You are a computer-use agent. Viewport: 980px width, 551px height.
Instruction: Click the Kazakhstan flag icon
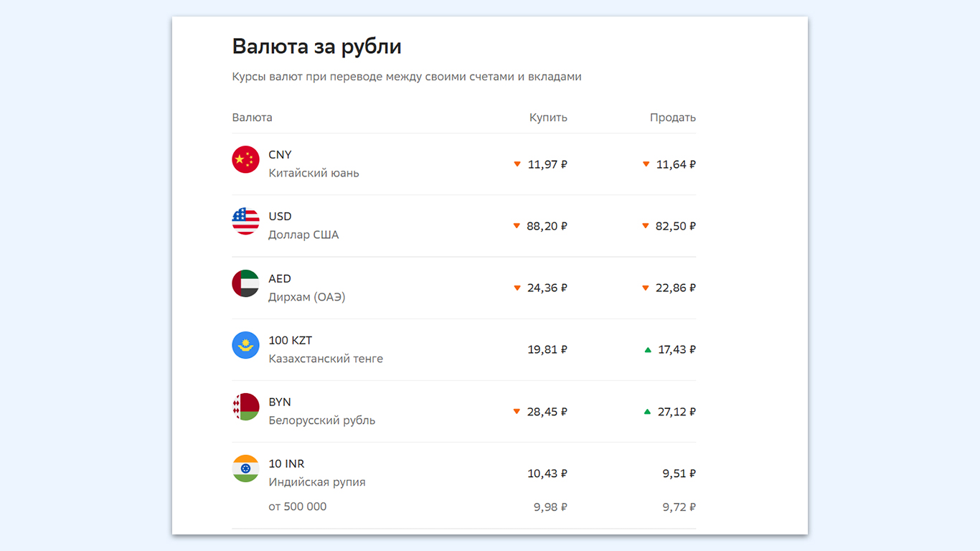click(x=245, y=345)
